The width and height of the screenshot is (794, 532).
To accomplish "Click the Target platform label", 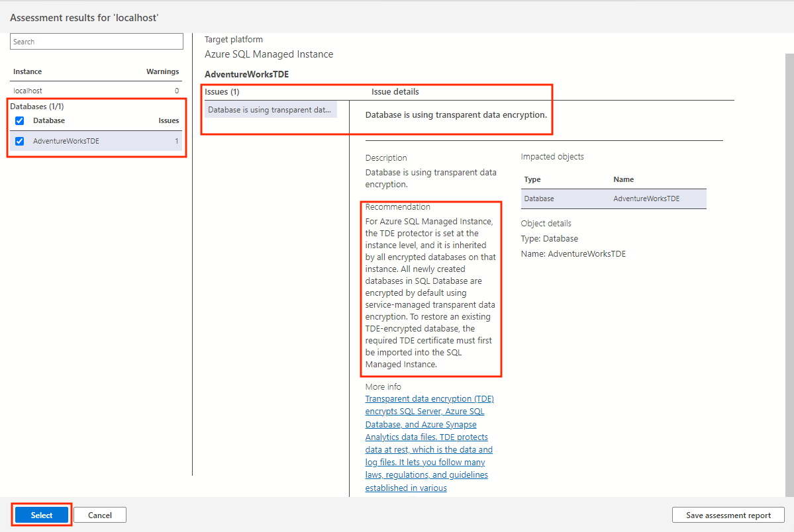I will [x=234, y=40].
